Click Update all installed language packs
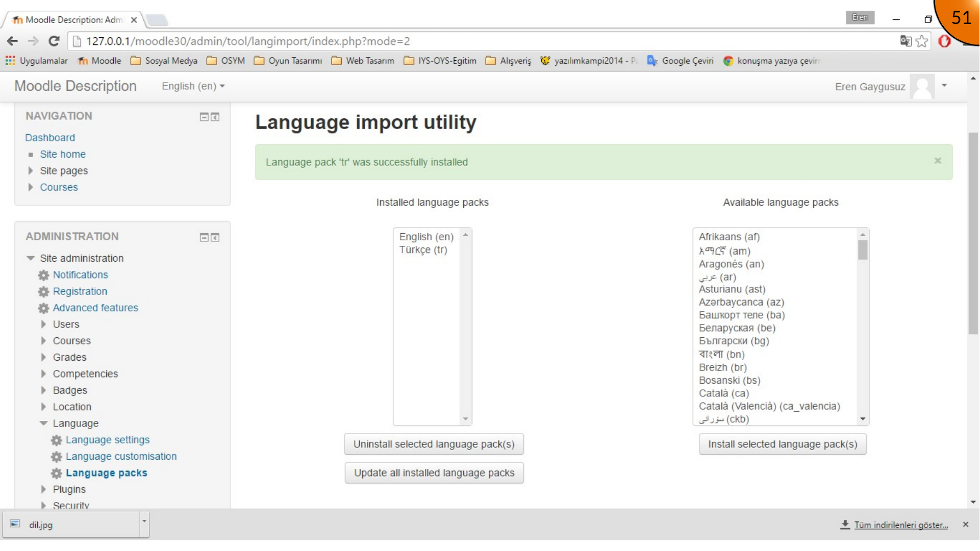 point(434,473)
